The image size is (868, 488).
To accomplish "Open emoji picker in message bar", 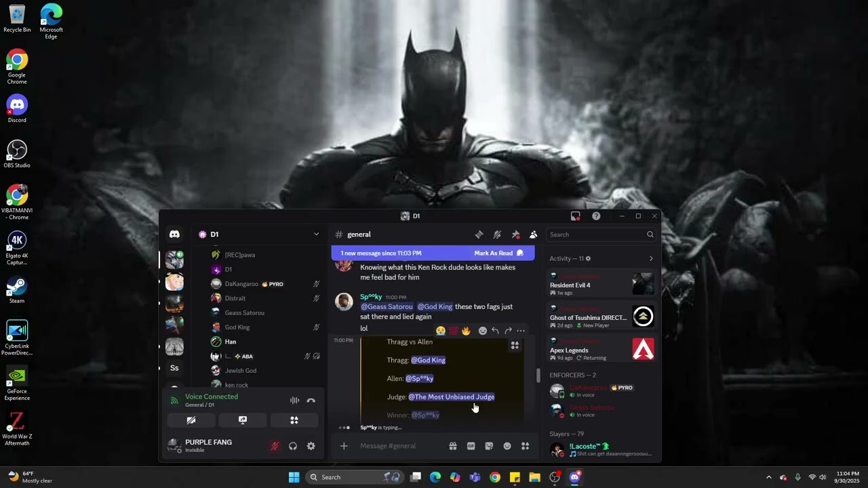I will (x=507, y=446).
